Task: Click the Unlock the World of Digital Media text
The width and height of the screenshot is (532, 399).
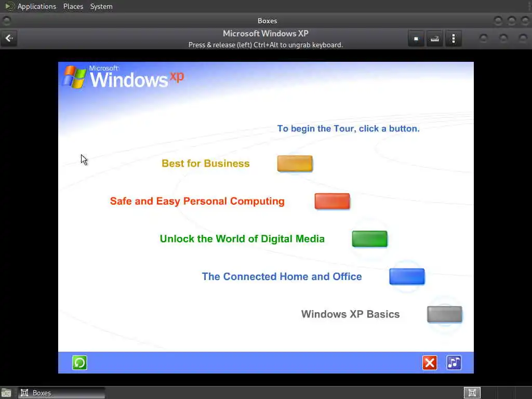Action: 242,239
